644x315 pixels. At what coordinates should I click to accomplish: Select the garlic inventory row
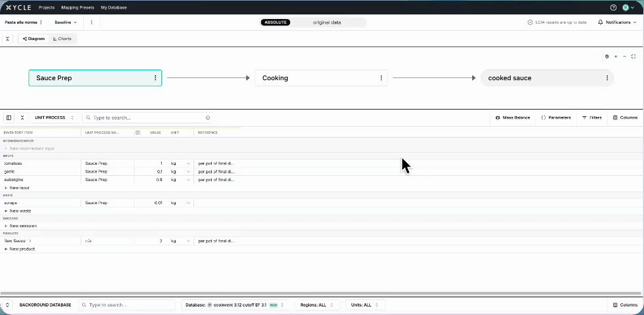pos(322,171)
